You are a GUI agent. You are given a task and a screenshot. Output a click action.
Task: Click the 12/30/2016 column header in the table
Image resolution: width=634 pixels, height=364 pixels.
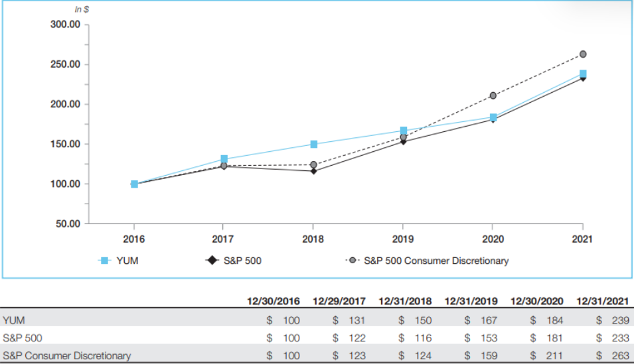coord(274,301)
